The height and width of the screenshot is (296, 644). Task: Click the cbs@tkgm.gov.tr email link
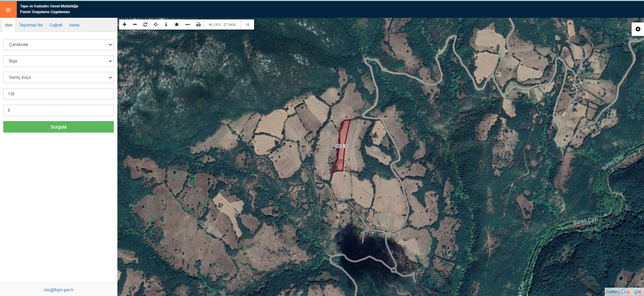click(x=58, y=290)
